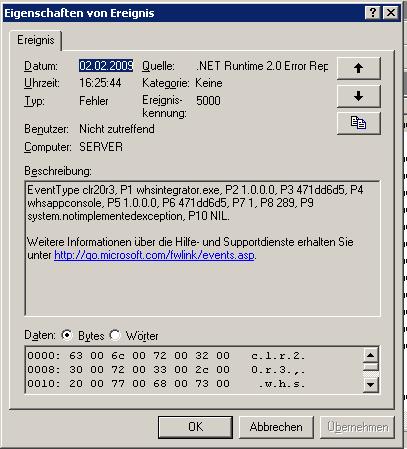Switch to the Ereignis tab
407x449 pixels.
36,40
